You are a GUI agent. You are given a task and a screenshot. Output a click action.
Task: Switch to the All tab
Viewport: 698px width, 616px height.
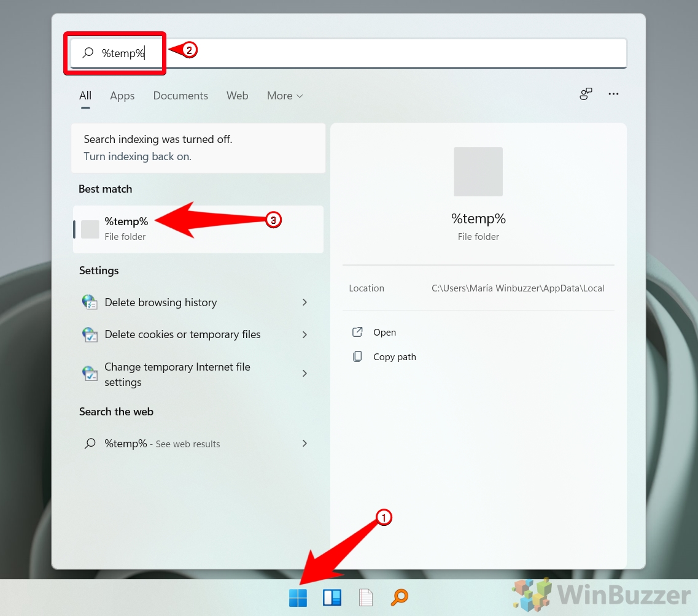[85, 96]
